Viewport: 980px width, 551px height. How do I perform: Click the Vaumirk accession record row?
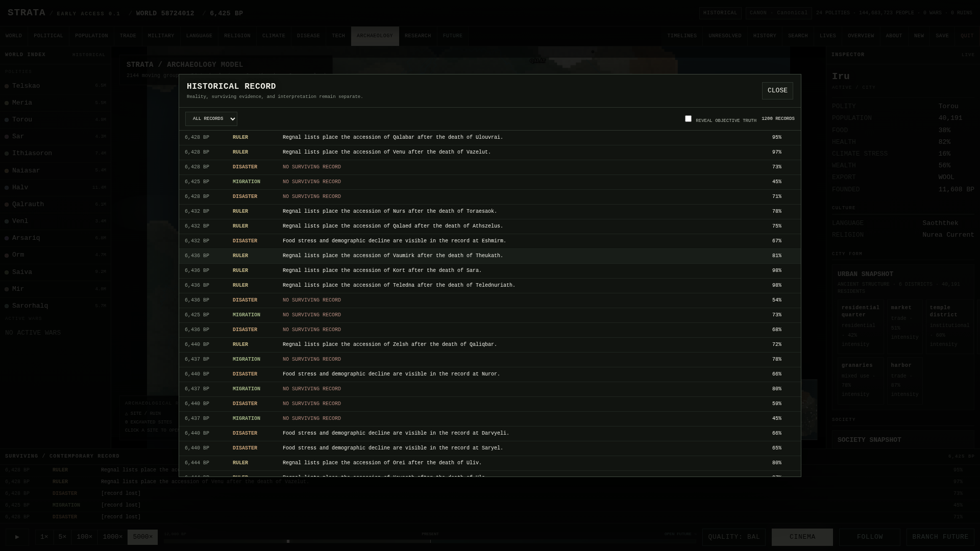pos(489,256)
